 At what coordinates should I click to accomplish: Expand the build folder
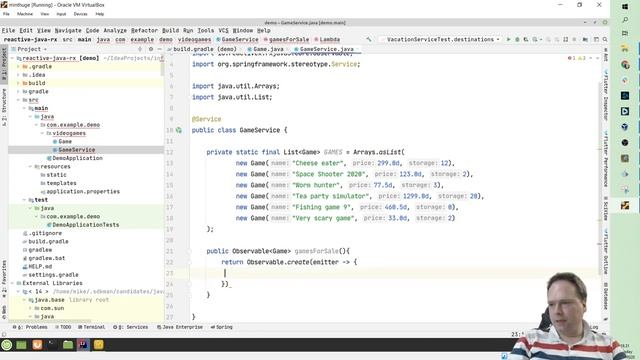click(18, 83)
